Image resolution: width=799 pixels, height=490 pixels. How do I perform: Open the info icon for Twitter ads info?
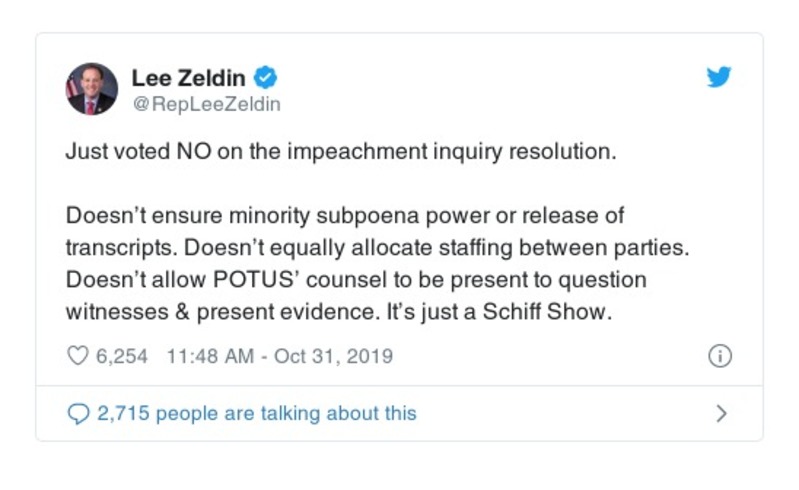point(720,356)
